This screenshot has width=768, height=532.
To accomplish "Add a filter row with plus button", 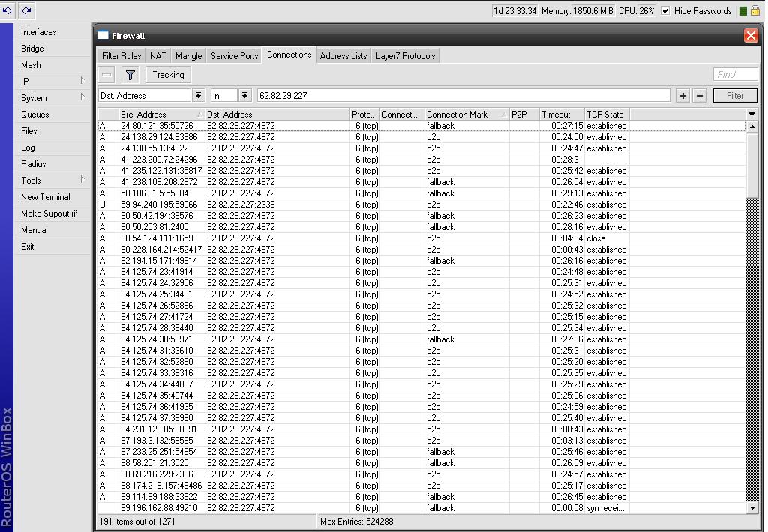I will (682, 95).
